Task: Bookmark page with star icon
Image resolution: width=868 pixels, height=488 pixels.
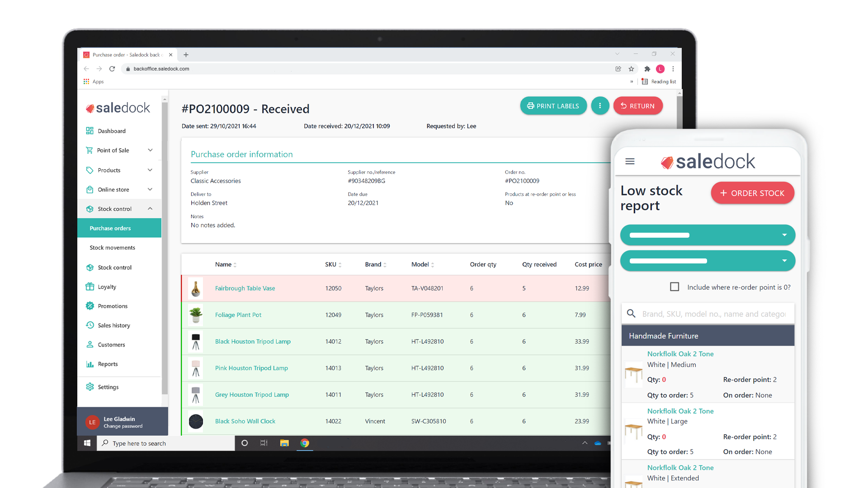Action: (631, 69)
